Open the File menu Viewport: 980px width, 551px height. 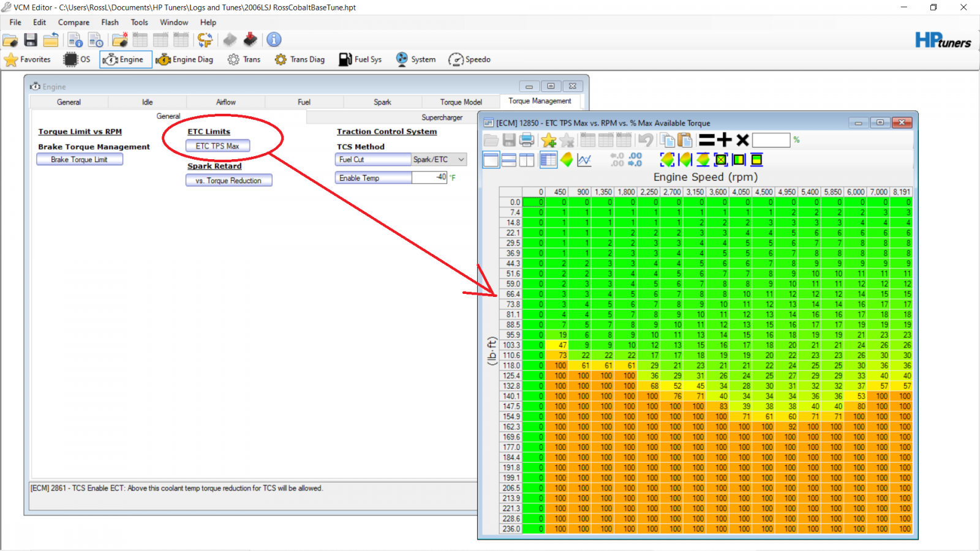(15, 23)
